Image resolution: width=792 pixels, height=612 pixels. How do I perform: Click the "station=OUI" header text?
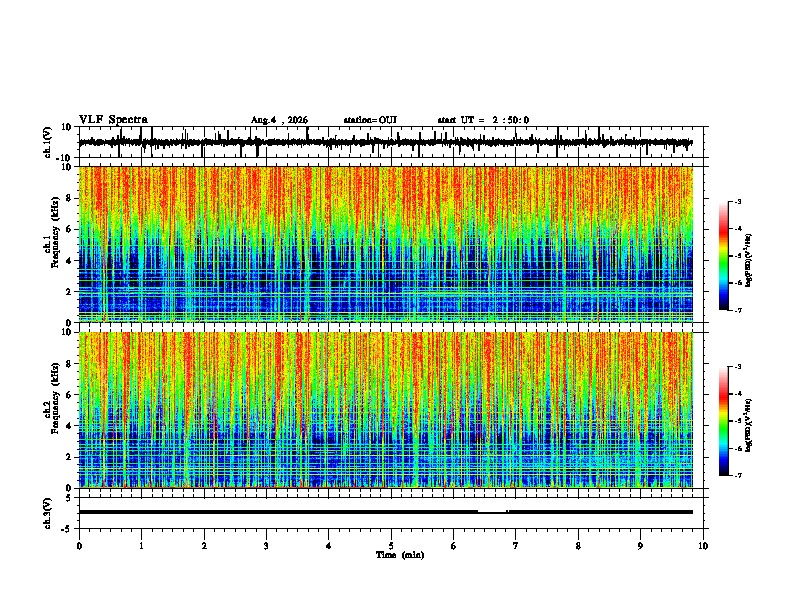pos(370,120)
